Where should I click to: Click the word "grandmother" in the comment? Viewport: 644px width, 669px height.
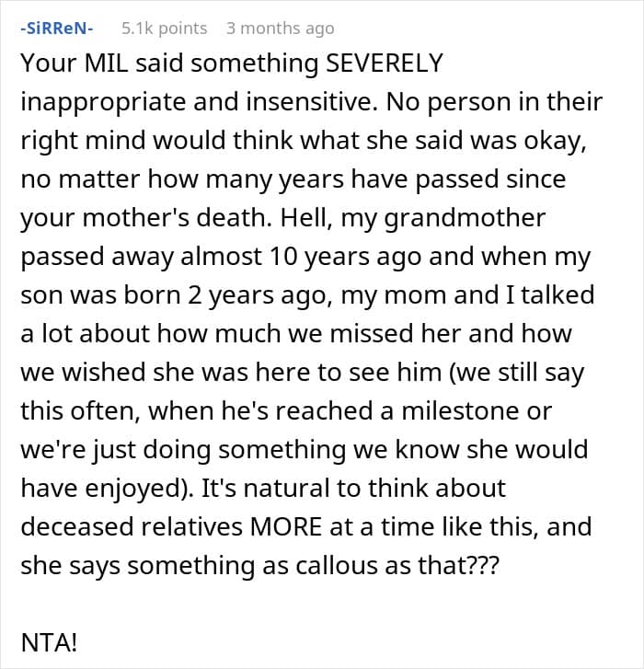click(x=465, y=219)
